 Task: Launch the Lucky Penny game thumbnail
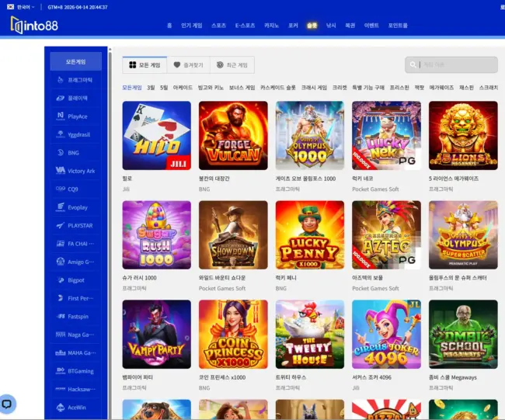tap(309, 235)
